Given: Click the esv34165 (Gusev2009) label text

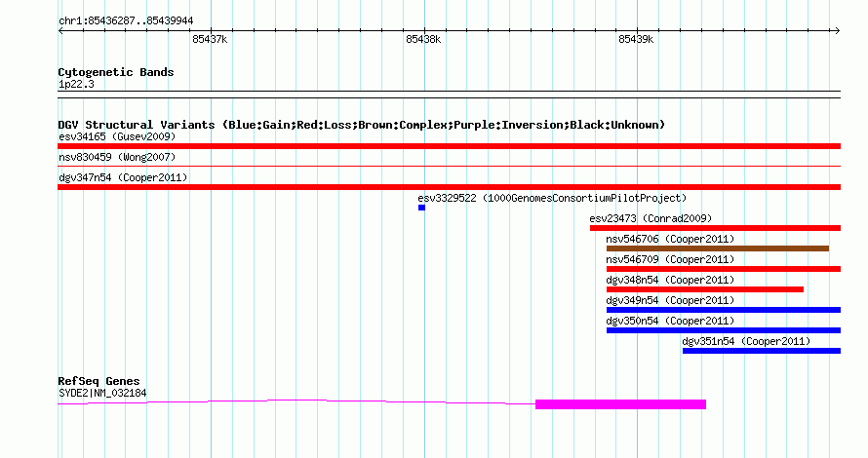Looking at the screenshot, I should (x=117, y=136).
